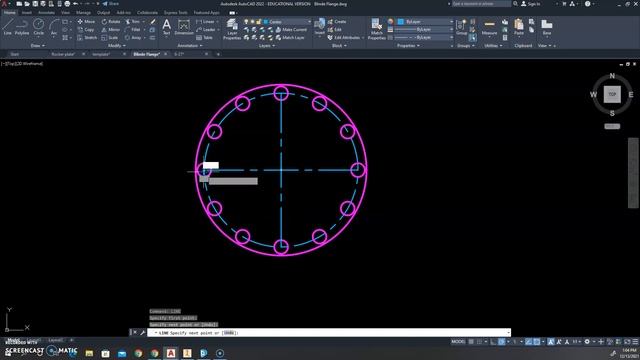Image resolution: width=640 pixels, height=360 pixels.
Task: Toggle ortho mode in status bar
Action: tap(493, 342)
